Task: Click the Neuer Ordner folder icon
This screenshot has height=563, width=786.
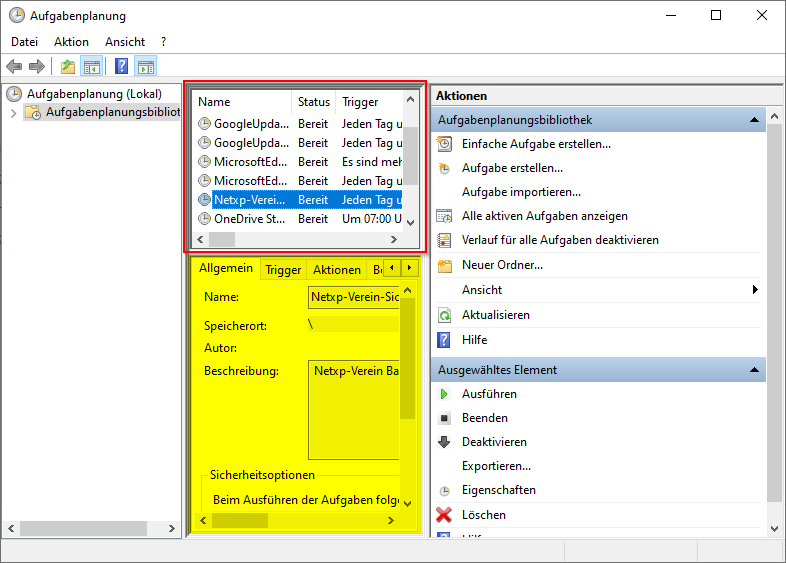Action: 444,265
